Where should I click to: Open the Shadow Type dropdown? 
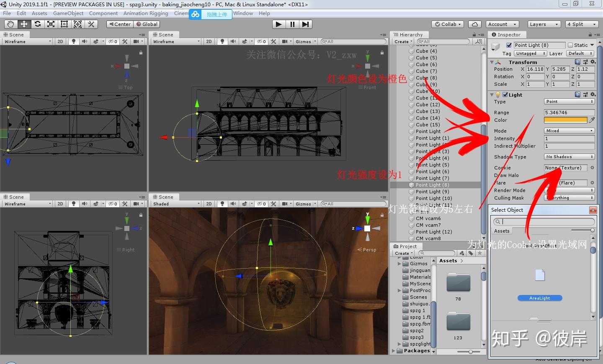click(569, 157)
